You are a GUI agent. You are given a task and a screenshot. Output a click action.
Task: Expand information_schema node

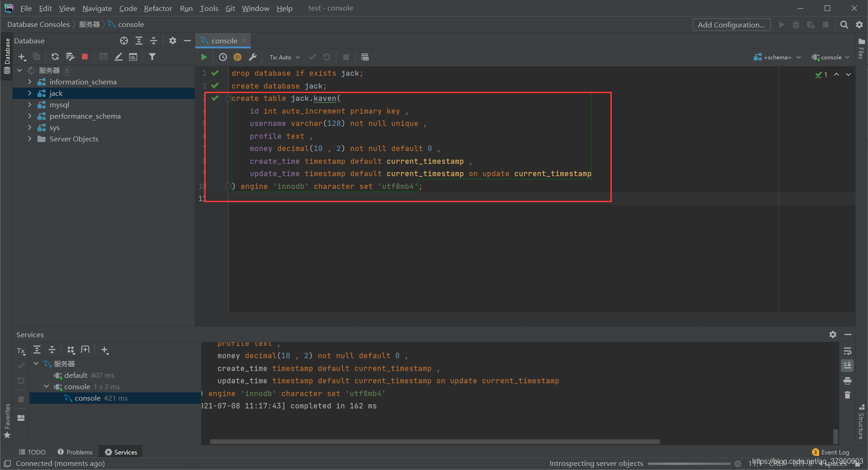(30, 82)
